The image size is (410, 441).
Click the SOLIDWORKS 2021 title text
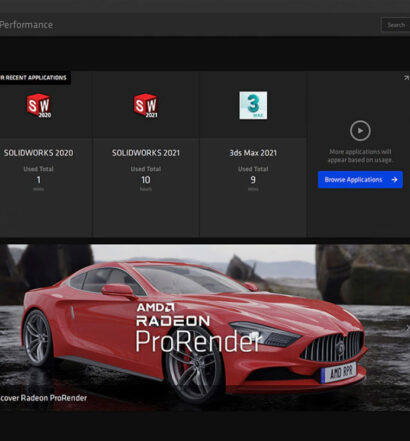(146, 153)
